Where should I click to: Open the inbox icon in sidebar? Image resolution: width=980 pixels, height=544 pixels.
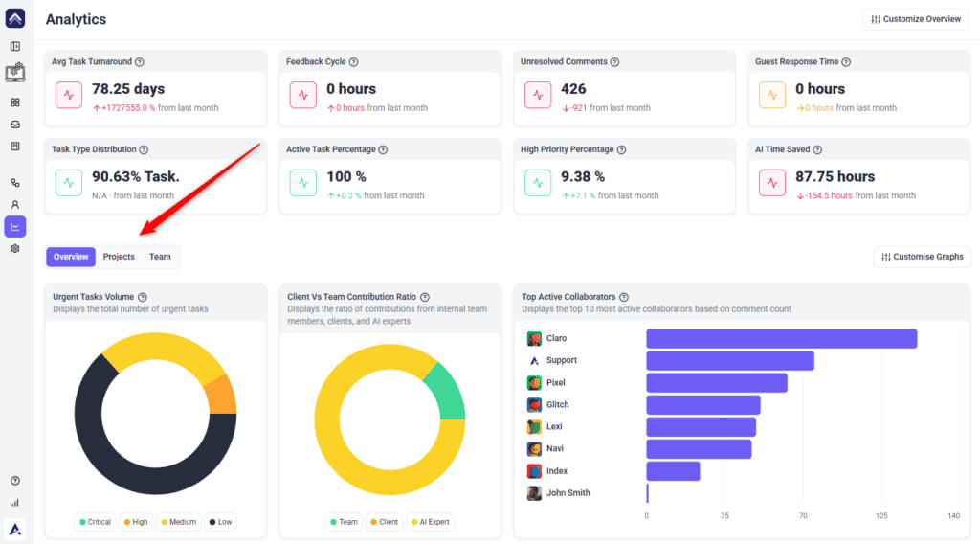click(15, 125)
